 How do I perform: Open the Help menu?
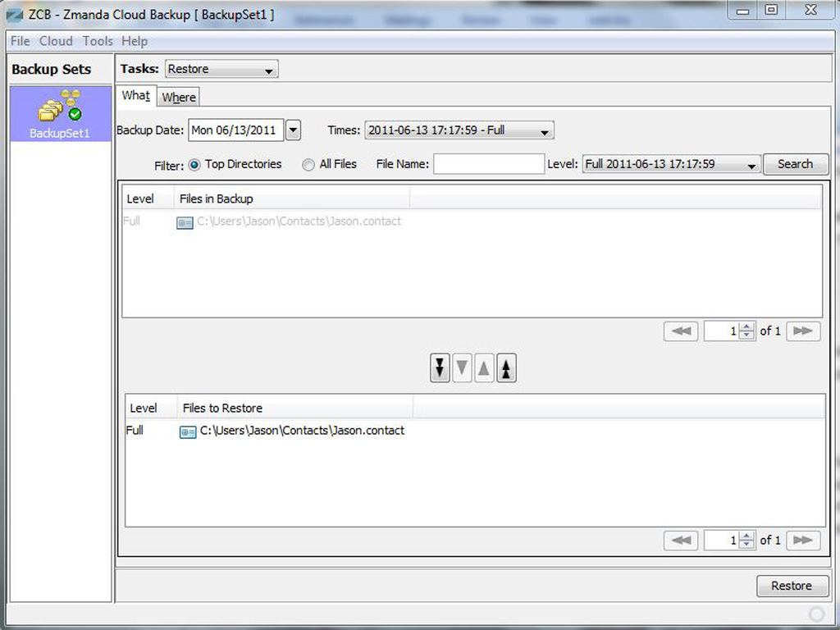click(135, 41)
